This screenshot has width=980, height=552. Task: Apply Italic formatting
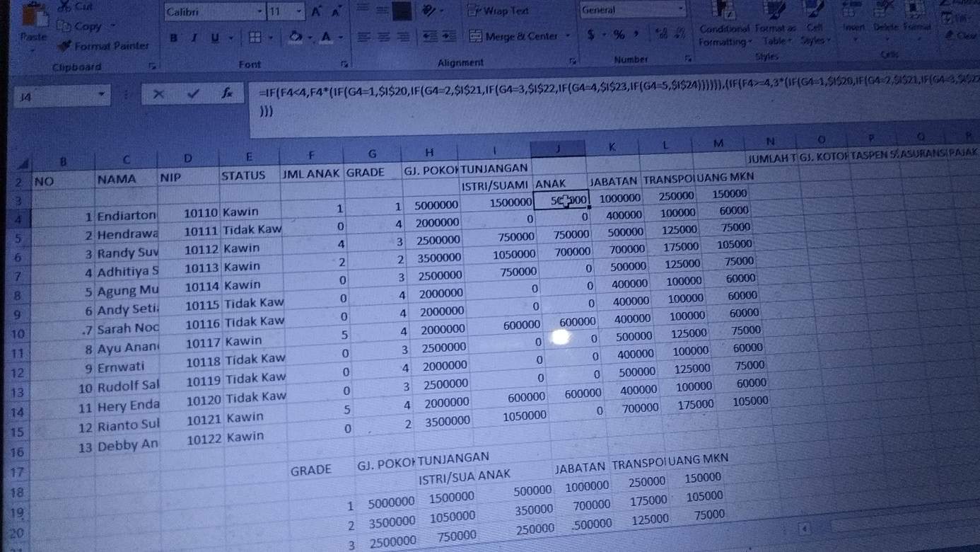[x=194, y=38]
